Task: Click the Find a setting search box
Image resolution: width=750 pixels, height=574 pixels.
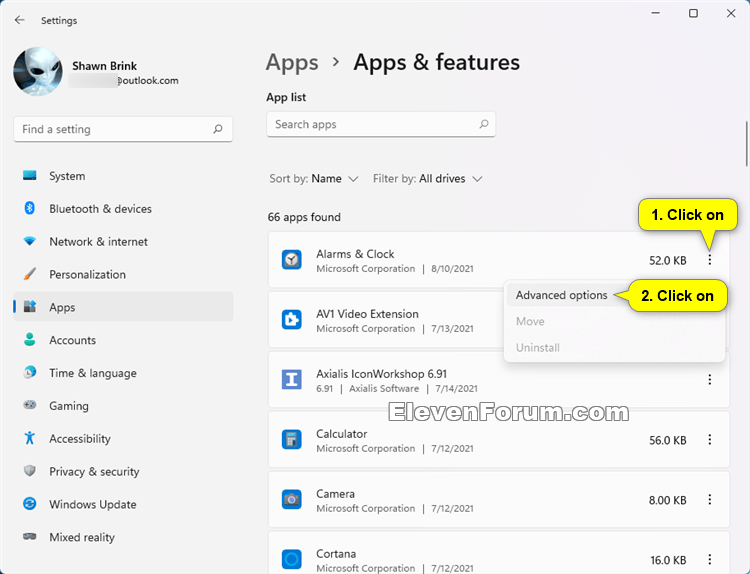Action: (123, 129)
